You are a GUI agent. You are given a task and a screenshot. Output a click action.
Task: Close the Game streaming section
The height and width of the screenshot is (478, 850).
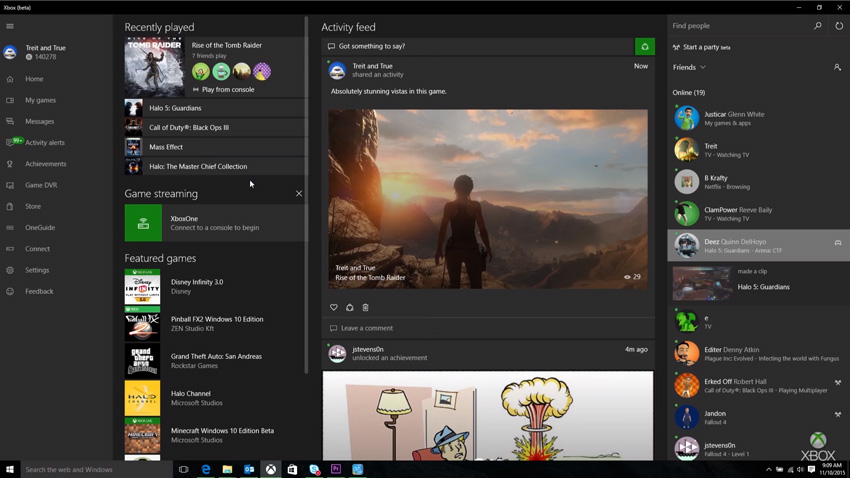(299, 193)
